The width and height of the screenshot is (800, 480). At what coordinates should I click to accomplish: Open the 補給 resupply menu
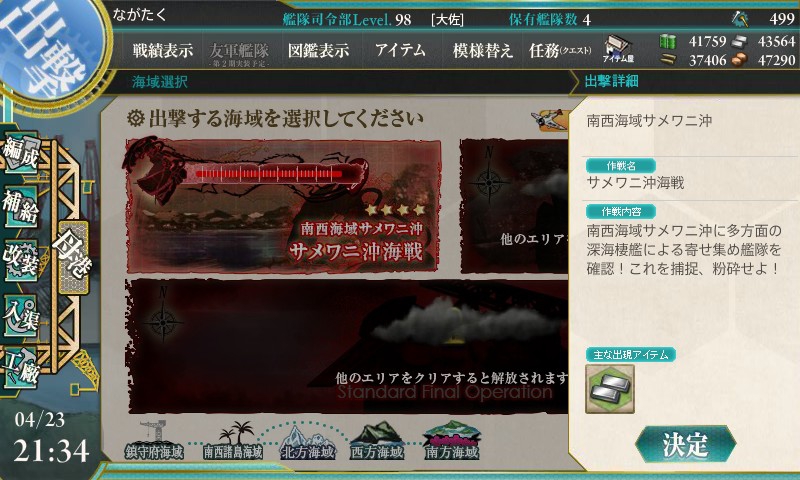[x=21, y=207]
